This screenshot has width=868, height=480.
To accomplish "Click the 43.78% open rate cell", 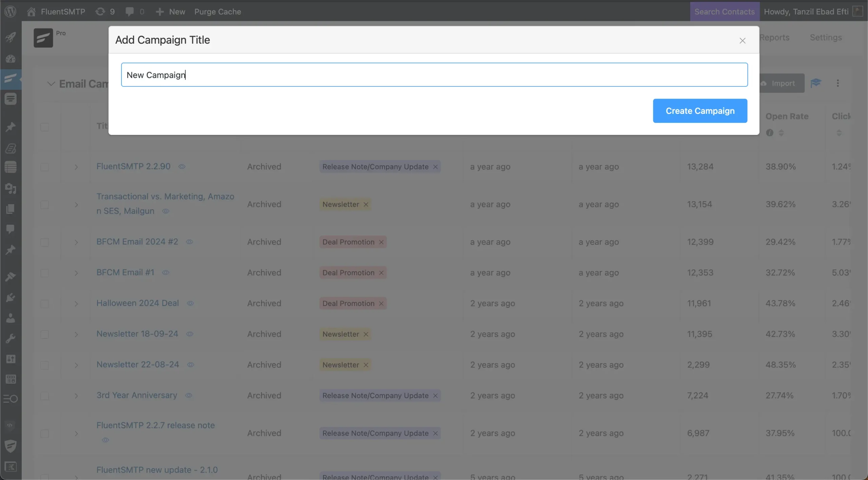I will pos(780,303).
